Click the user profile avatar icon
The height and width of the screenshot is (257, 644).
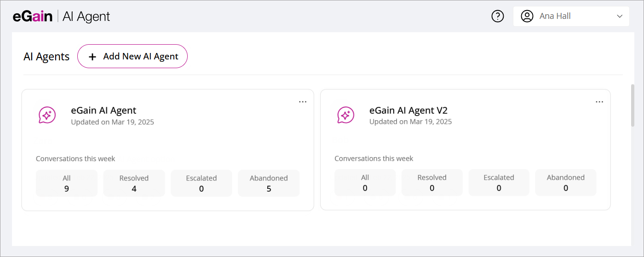527,16
